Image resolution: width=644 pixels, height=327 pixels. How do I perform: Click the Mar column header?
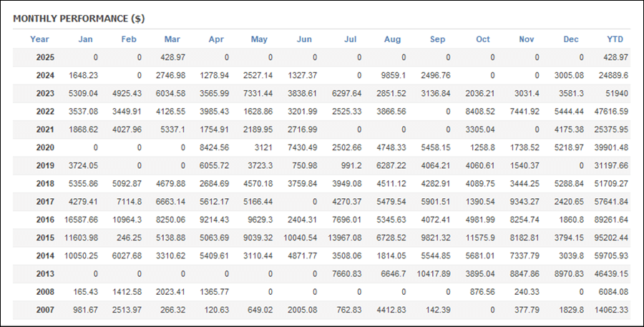172,39
